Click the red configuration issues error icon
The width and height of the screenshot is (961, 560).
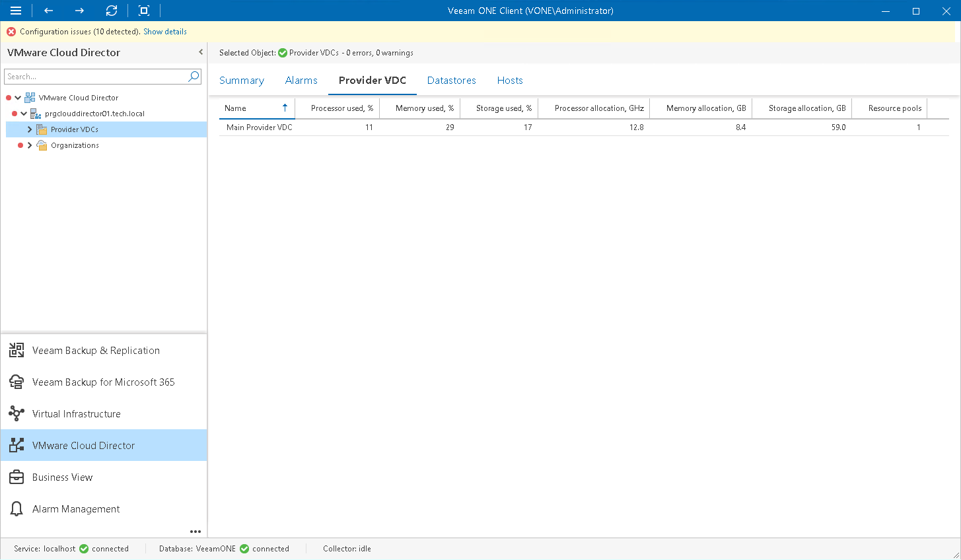pyautogui.click(x=11, y=32)
